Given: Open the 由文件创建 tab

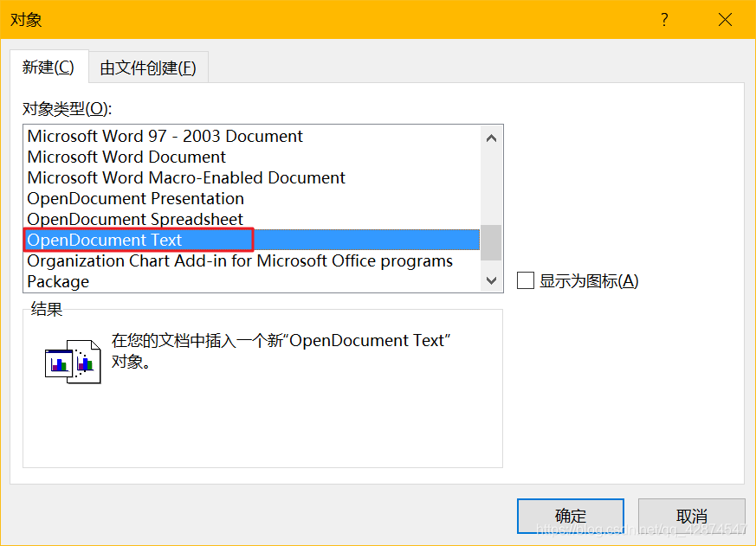Looking at the screenshot, I should point(148,67).
